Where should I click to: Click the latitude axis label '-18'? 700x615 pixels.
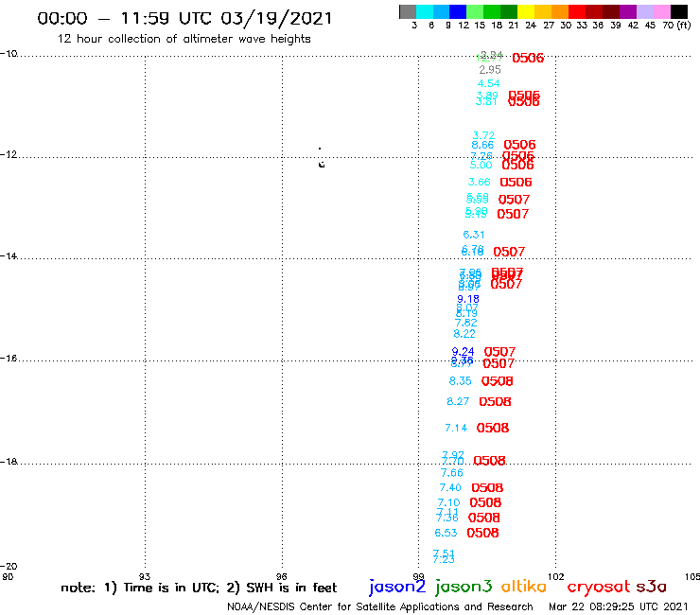coord(9,461)
